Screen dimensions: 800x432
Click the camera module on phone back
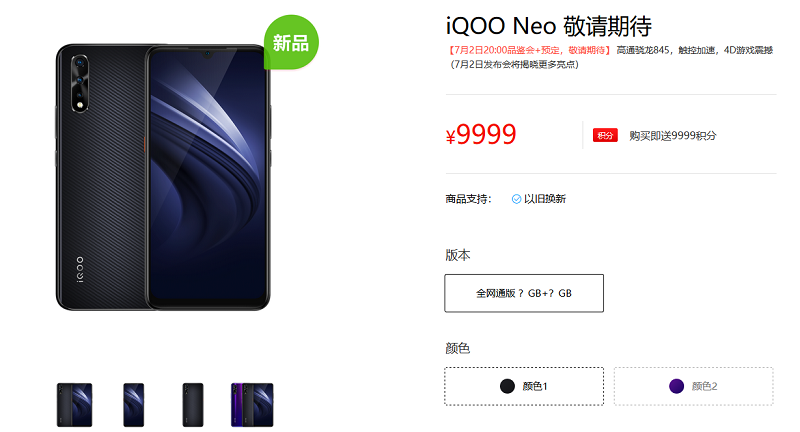point(80,83)
